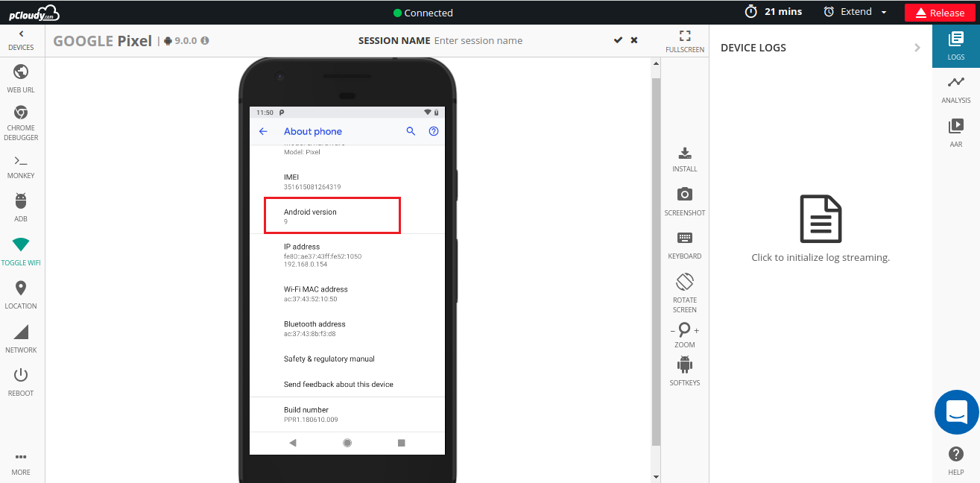Tap the help icon in About phone
This screenshot has height=483, width=980.
pos(434,131)
